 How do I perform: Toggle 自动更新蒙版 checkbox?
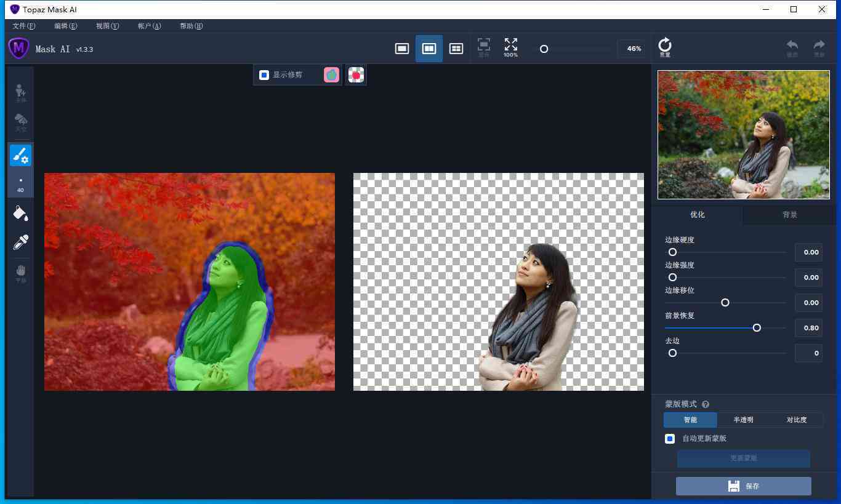[670, 439]
